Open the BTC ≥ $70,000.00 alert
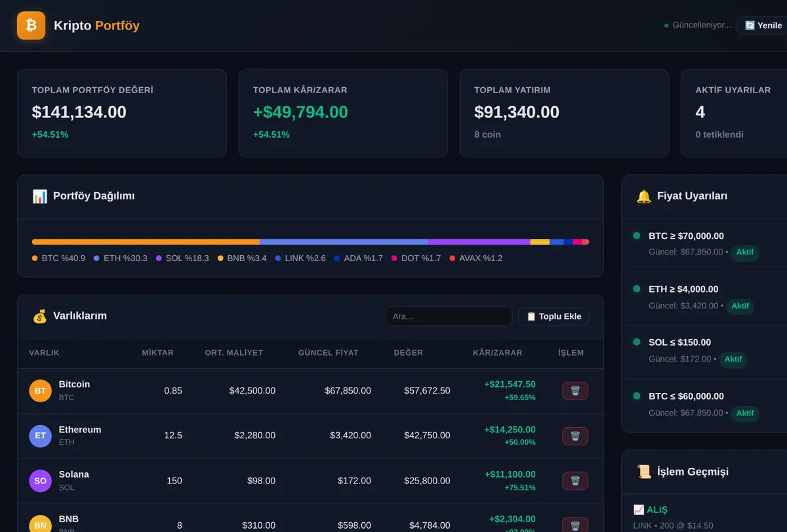Viewport: 787px width, 532px height. tap(704, 245)
